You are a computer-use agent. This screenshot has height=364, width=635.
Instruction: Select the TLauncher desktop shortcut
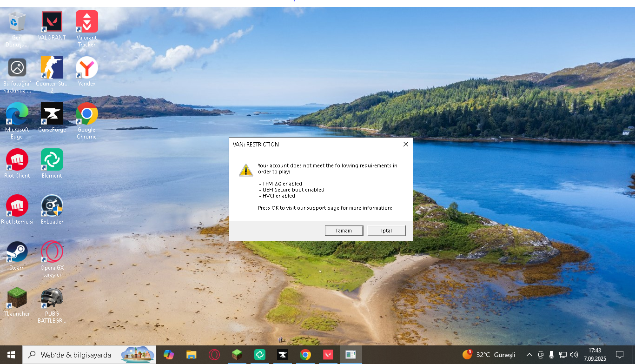tap(17, 302)
